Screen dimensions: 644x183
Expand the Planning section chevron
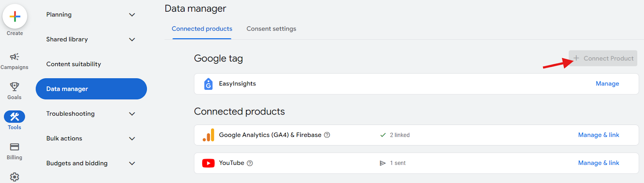click(132, 15)
